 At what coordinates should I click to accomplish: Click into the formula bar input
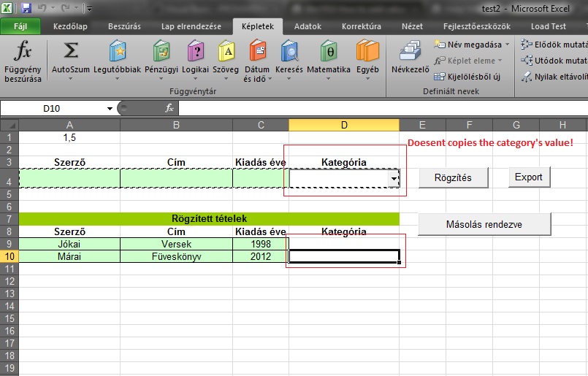(x=383, y=108)
